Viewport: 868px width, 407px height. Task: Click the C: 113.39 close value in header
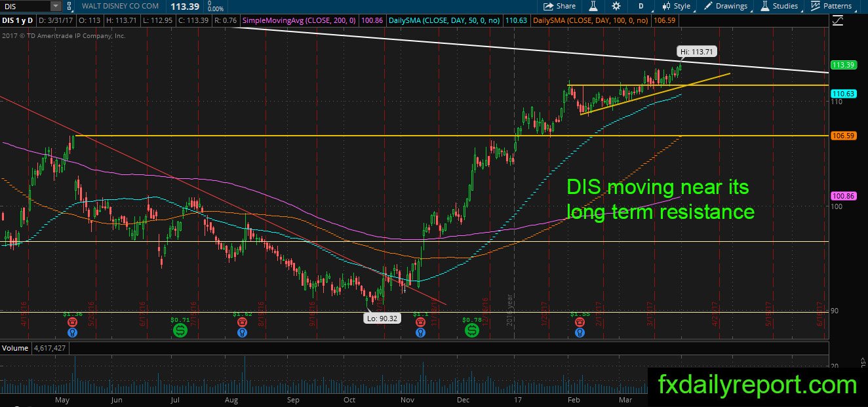(195, 21)
